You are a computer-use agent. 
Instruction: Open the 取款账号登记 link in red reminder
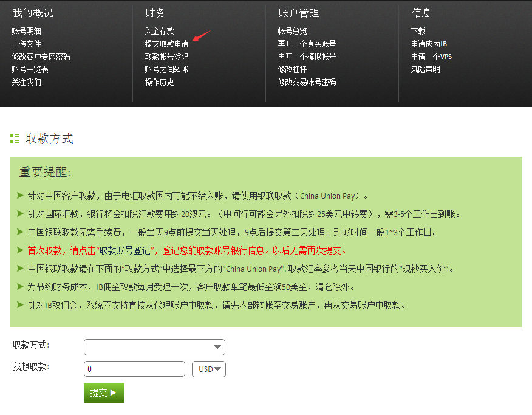pyautogui.click(x=124, y=250)
